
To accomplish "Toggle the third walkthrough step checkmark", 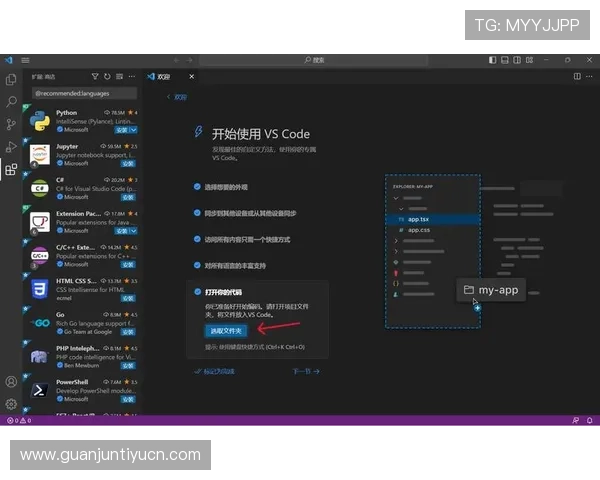I will point(197,239).
